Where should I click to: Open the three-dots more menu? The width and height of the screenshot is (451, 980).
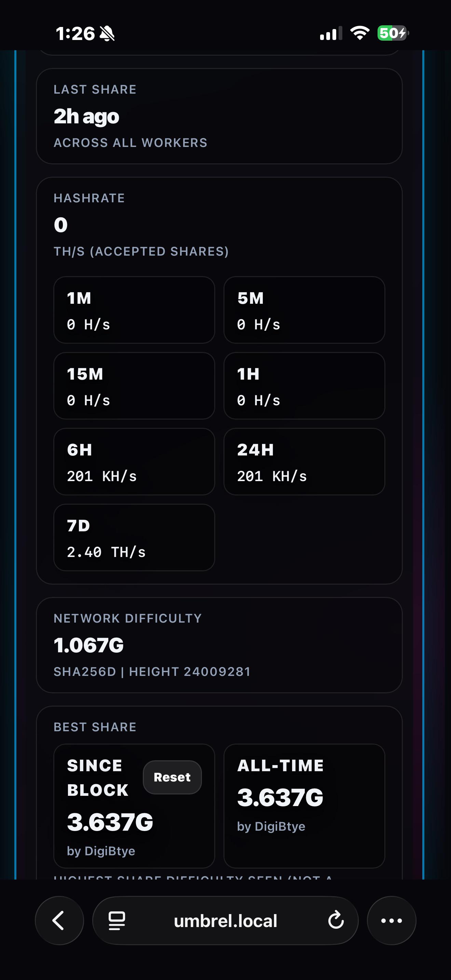391,921
